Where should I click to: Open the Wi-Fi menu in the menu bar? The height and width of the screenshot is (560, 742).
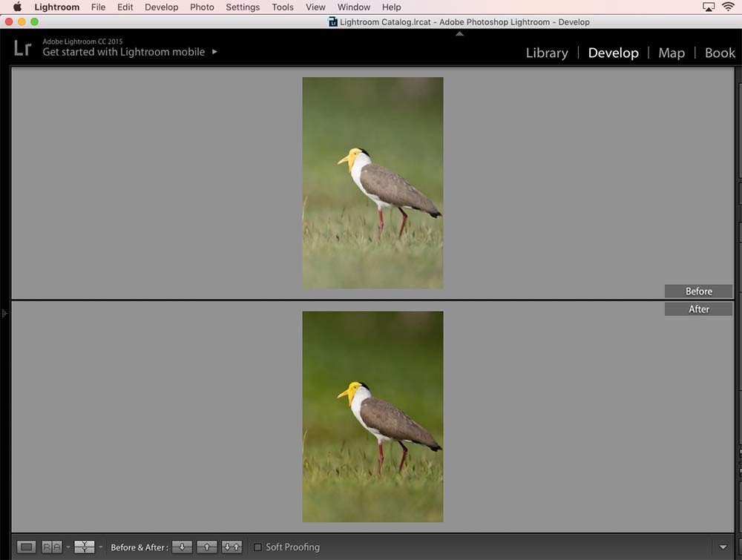728,7
